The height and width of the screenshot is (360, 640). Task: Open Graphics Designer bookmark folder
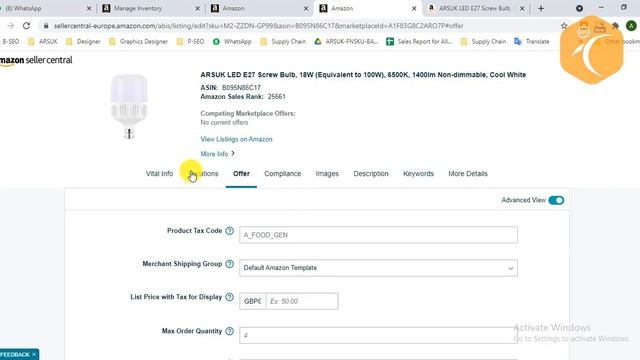tap(138, 42)
